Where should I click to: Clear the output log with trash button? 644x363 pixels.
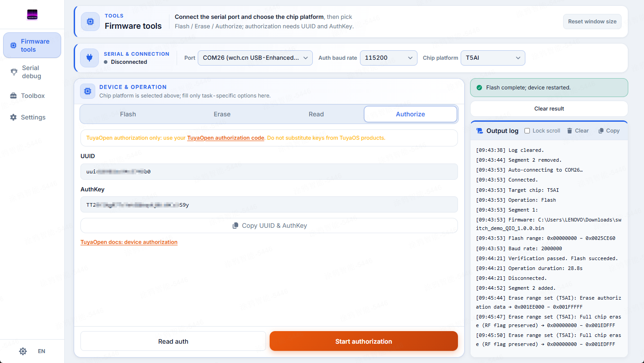click(x=578, y=131)
